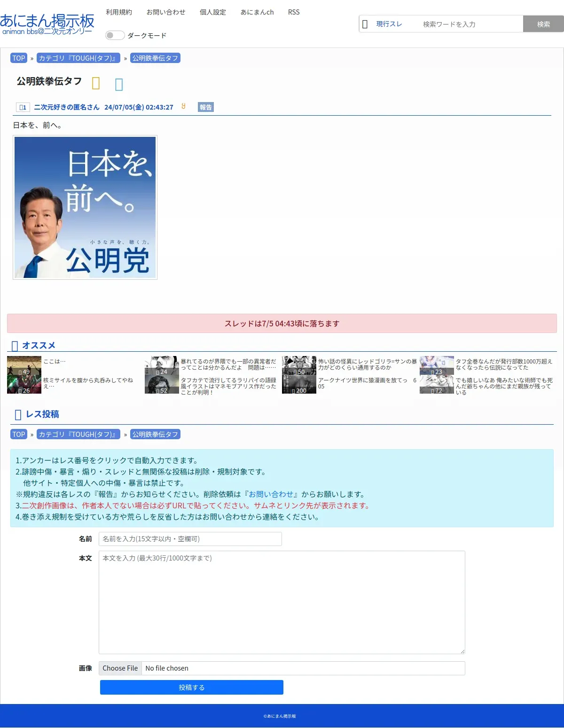Click the poster name 二次元好きの匿名さん

click(x=67, y=107)
